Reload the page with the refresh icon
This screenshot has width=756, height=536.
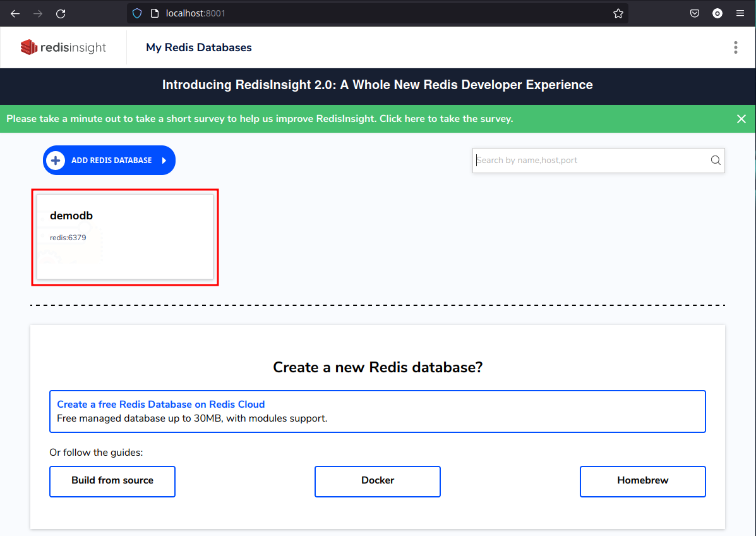pos(61,13)
